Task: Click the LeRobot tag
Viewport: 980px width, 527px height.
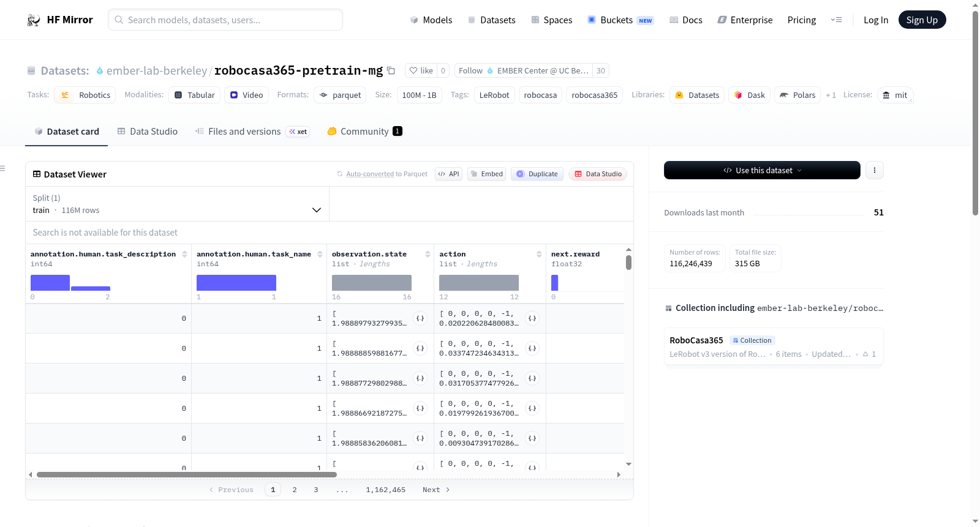Action: pos(494,95)
